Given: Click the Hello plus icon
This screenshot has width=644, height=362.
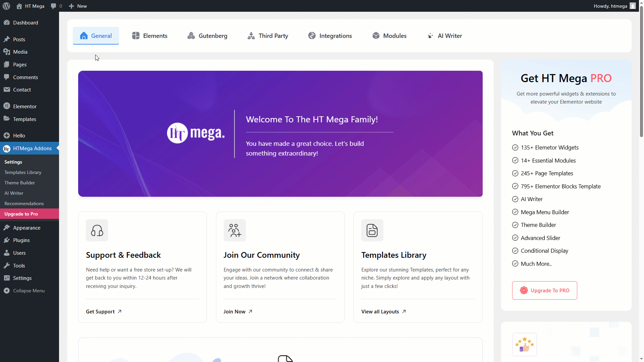Looking at the screenshot, I should pos(7,135).
